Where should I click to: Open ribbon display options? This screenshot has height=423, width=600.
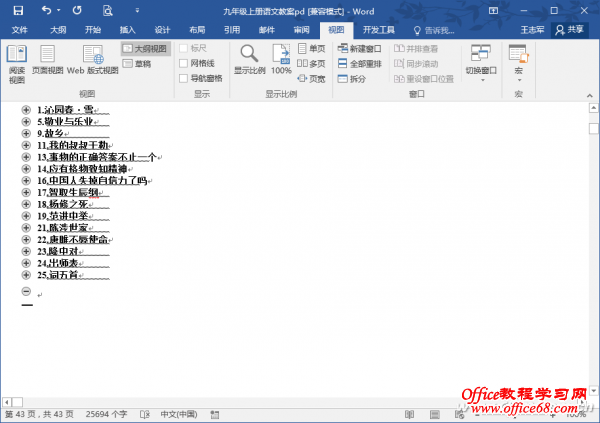coord(493,11)
